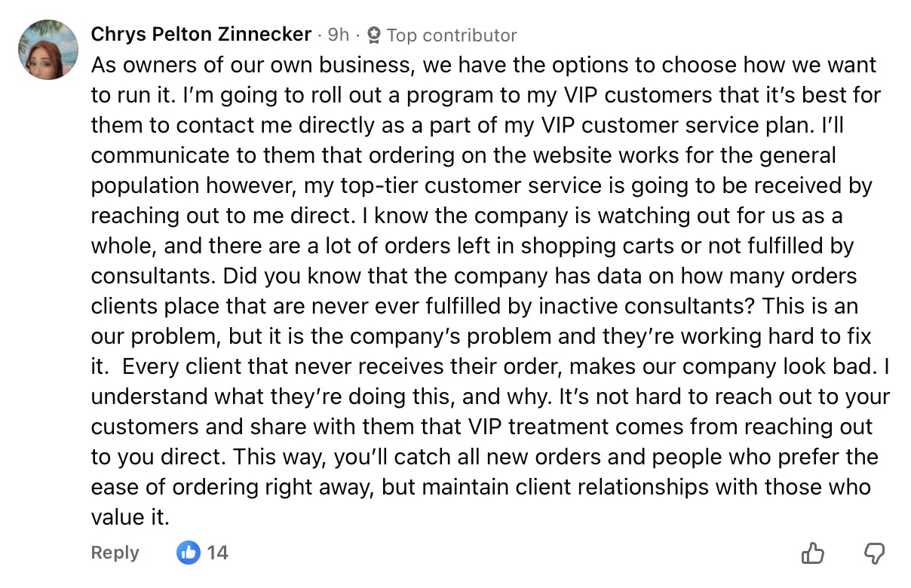View the 14 reactions count
Viewport: 911px width, 588px height.
[217, 553]
